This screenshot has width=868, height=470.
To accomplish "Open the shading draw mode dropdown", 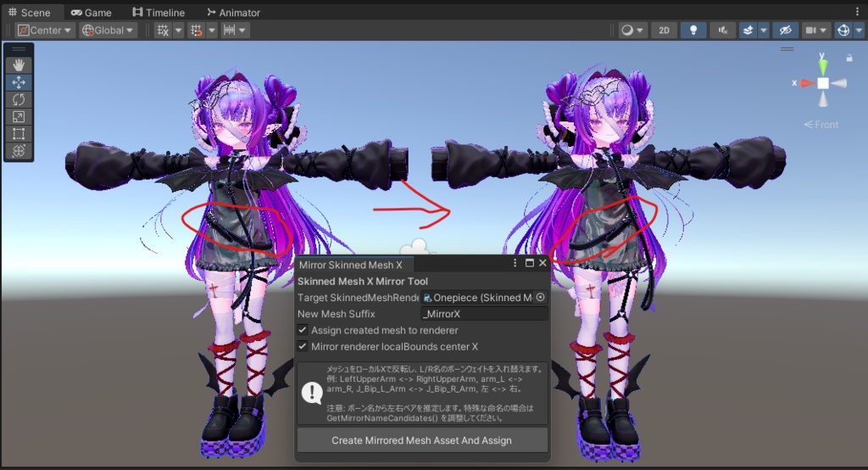I will pos(632,31).
